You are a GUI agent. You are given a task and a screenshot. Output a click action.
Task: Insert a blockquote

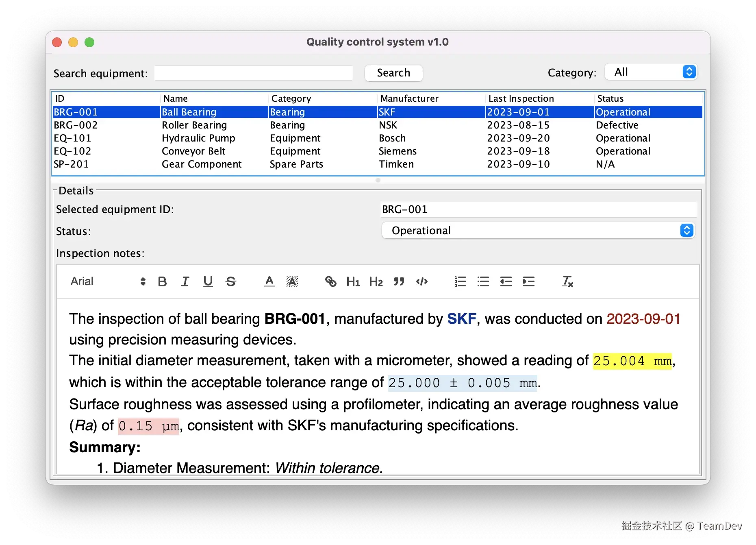399,281
